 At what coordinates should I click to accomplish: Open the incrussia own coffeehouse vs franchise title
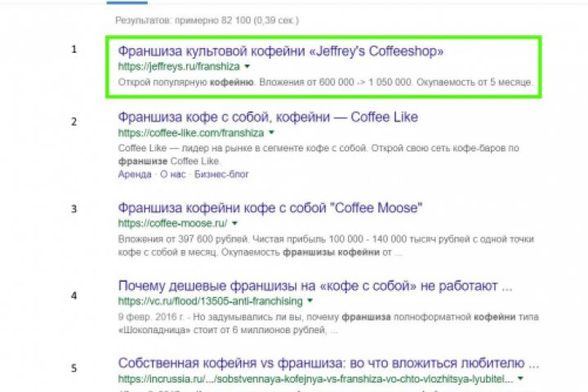tap(328, 363)
